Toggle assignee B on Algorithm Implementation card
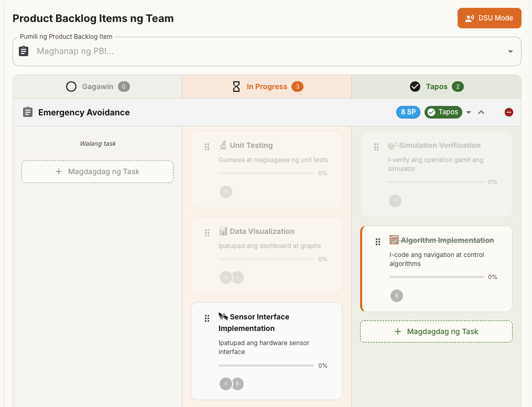This screenshot has height=407, width=532. pyautogui.click(x=397, y=296)
